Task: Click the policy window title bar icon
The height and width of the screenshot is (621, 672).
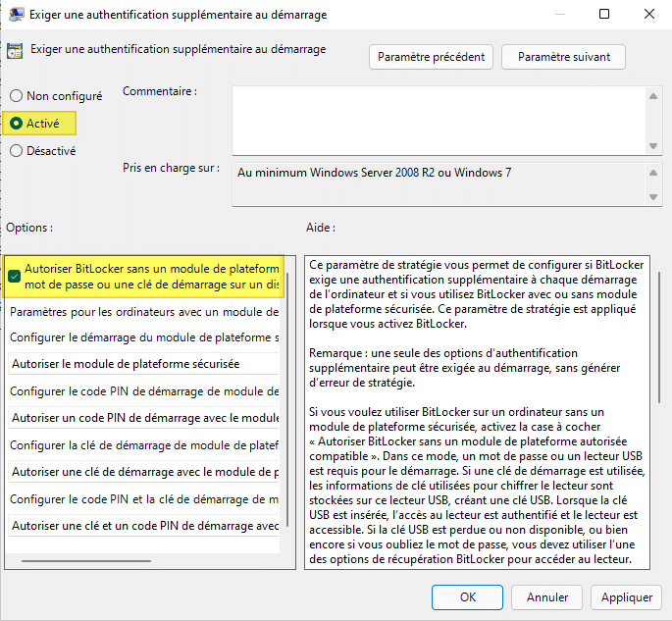Action: 17,14
